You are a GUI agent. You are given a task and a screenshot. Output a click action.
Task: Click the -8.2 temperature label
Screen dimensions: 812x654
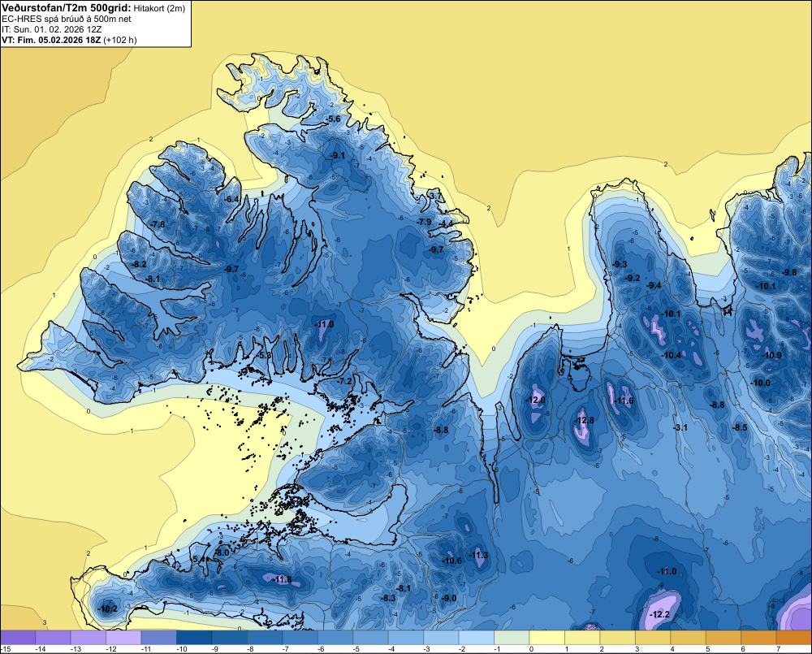139,264
